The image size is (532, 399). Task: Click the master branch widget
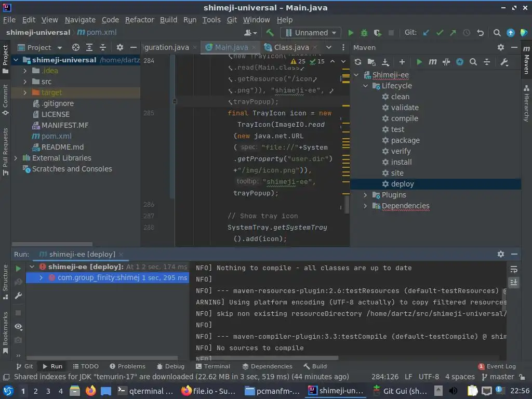(498, 377)
